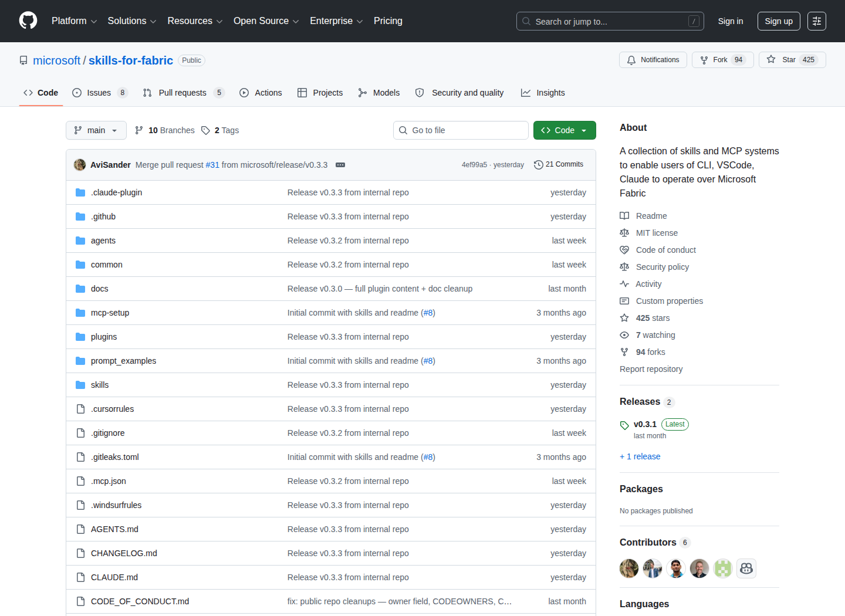
Task: Click the folder icon next to skills
Action: click(x=80, y=385)
